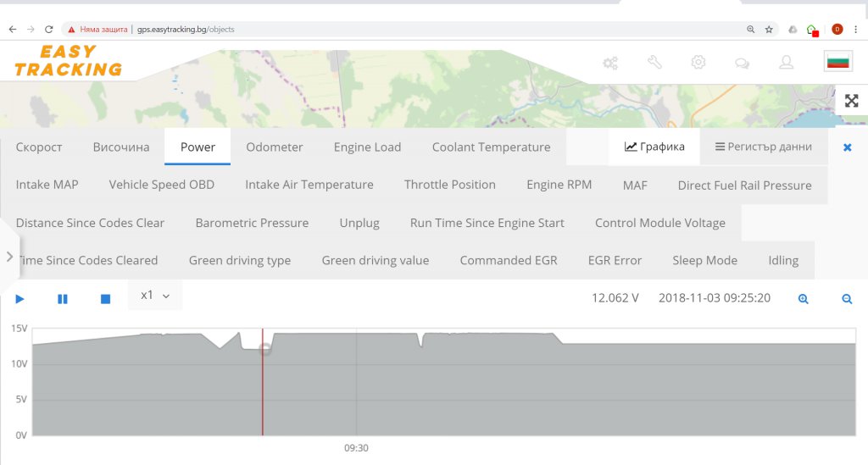Viewport: 868px width, 465px height.
Task: Click the red playhead marker on chart
Action: pos(263,381)
